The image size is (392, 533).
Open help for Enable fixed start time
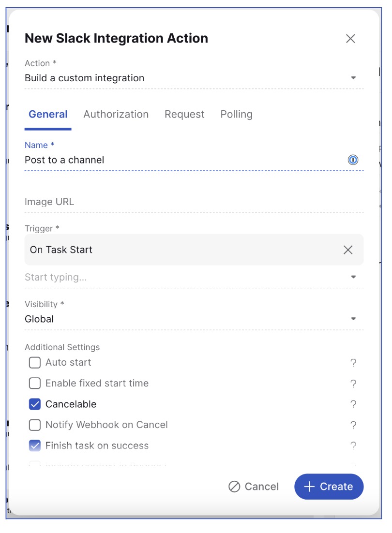point(353,384)
